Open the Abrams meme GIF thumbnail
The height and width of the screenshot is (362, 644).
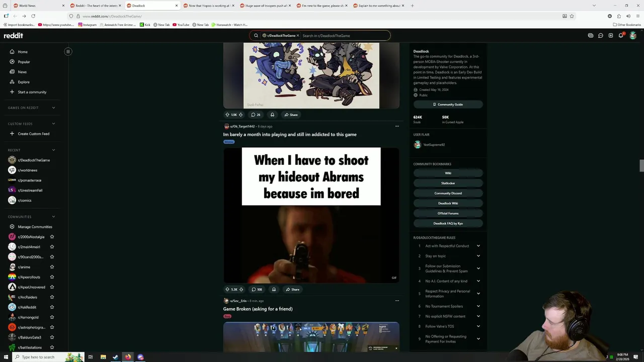pos(311,215)
